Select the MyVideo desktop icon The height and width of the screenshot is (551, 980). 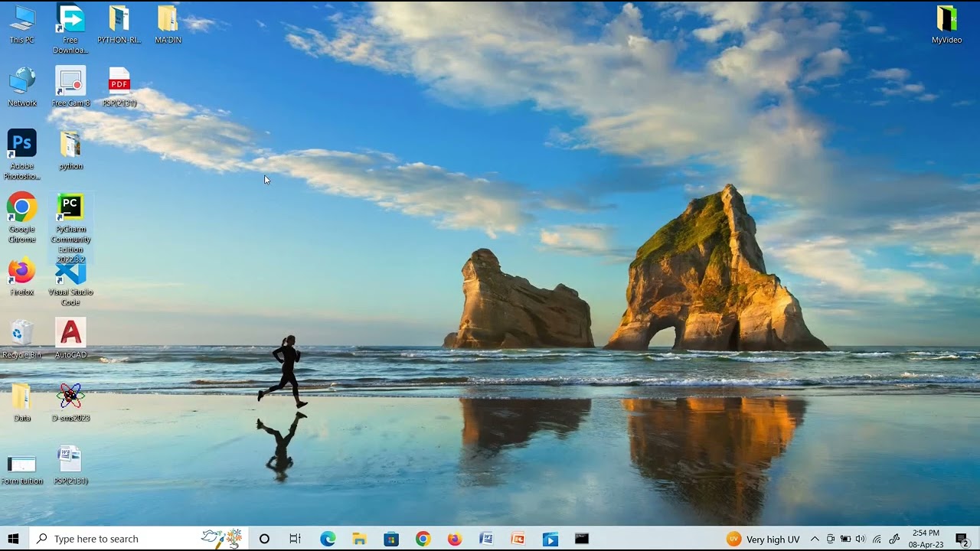946,24
